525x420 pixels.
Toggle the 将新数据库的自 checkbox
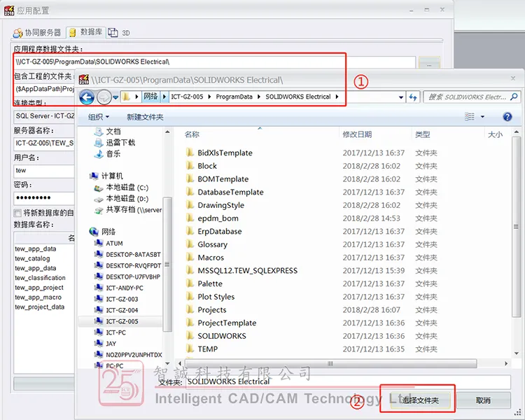click(17, 213)
